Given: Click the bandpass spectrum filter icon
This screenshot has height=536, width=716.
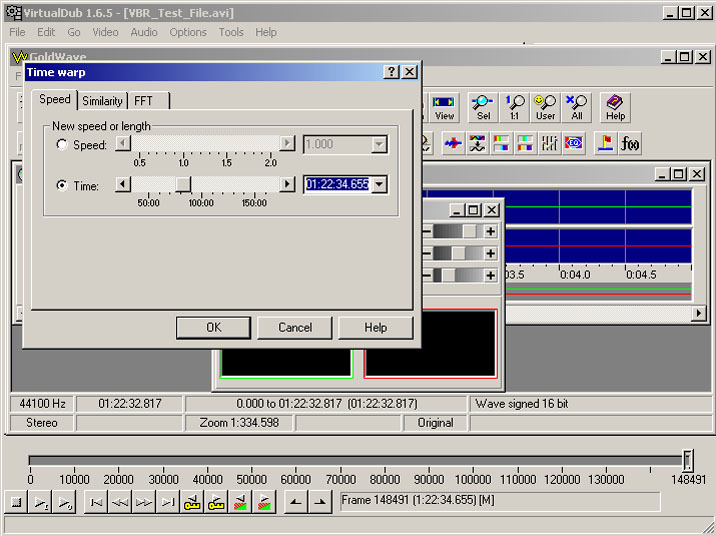Looking at the screenshot, I should 525,143.
